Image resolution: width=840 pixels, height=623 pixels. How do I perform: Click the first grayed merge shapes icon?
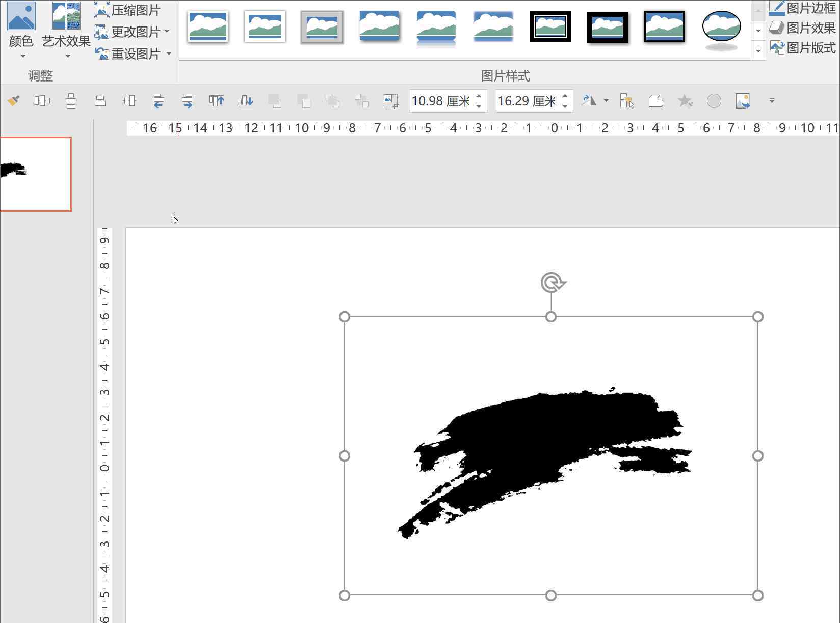pos(275,101)
